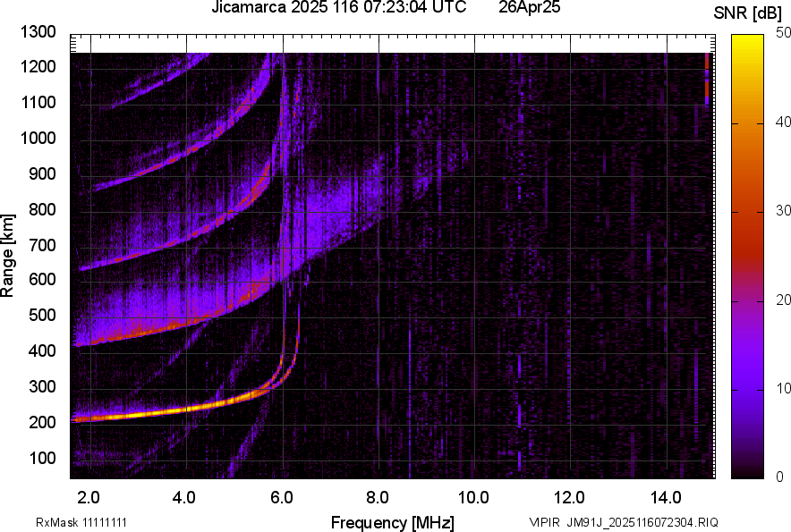The width and height of the screenshot is (791, 532).
Task: Click the range axis label '500'
Action: [x=42, y=315]
